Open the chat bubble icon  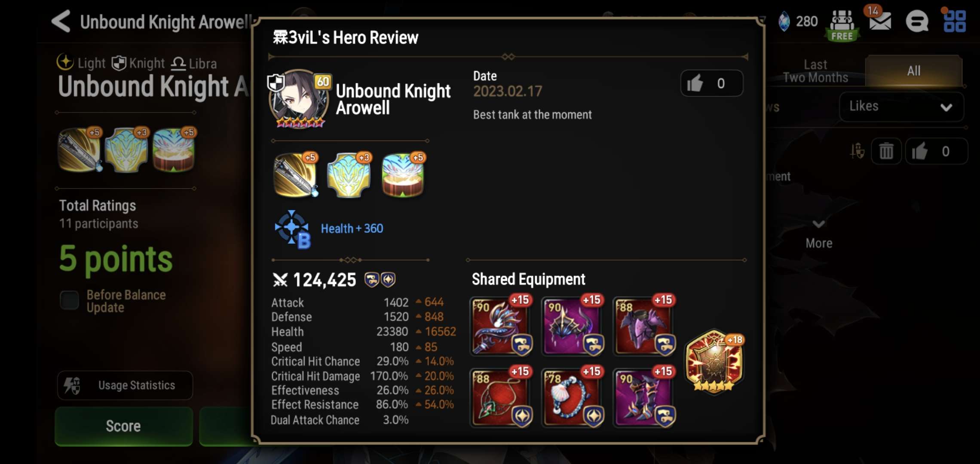(917, 21)
